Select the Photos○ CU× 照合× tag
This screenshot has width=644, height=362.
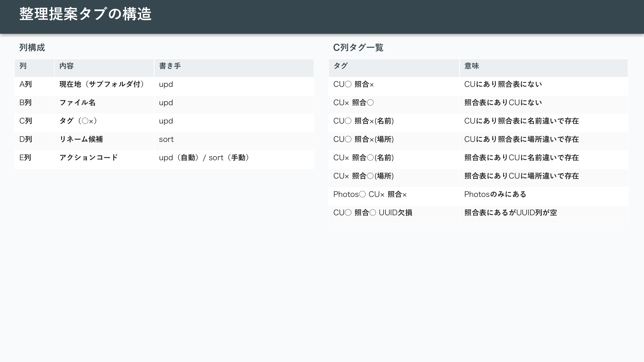click(x=370, y=194)
